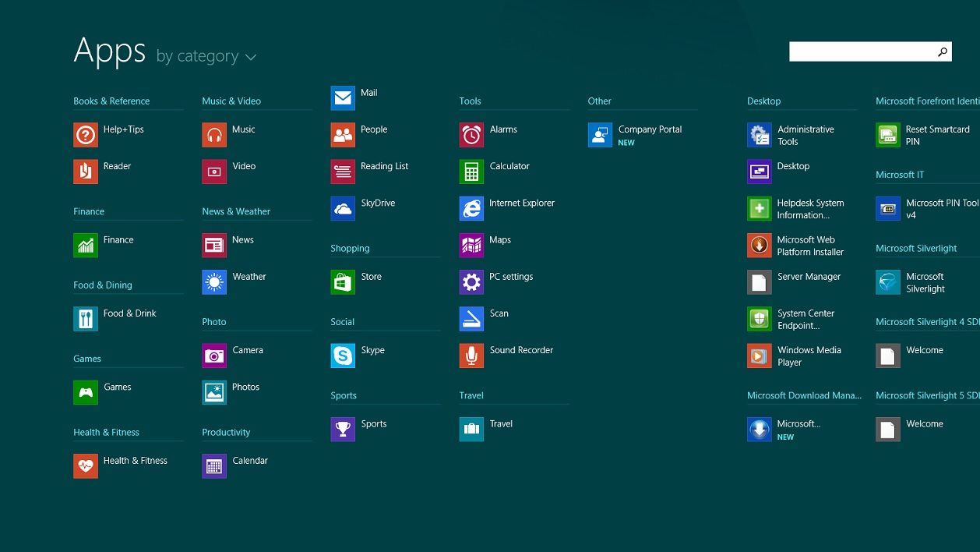Open the Windows Media Player icon
Image resolution: width=980 pixels, height=552 pixels.
point(760,356)
